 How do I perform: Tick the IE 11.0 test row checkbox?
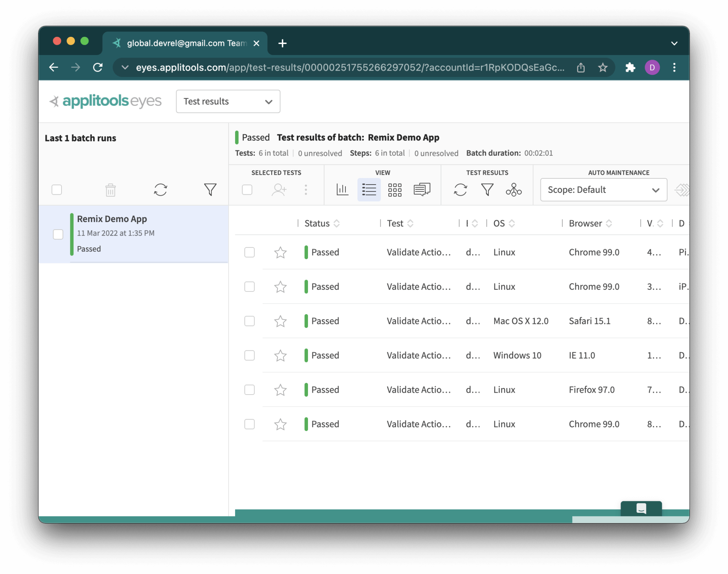[x=249, y=355]
